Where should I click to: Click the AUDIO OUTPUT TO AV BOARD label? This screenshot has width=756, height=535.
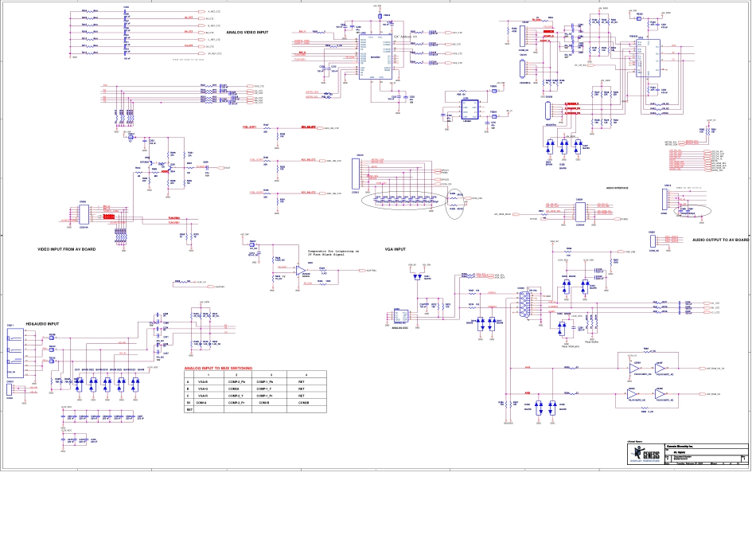(x=720, y=240)
